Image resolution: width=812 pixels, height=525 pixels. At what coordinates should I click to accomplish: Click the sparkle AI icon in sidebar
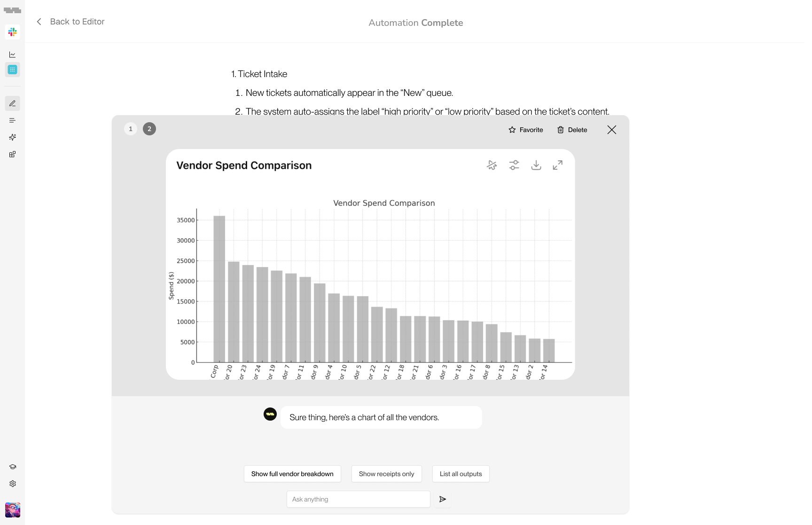tap(13, 137)
